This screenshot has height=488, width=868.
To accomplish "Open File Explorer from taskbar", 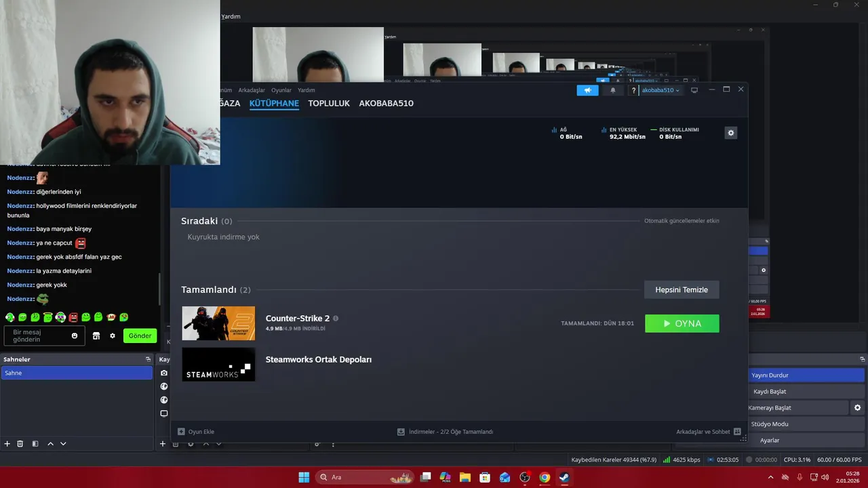I will (x=465, y=477).
